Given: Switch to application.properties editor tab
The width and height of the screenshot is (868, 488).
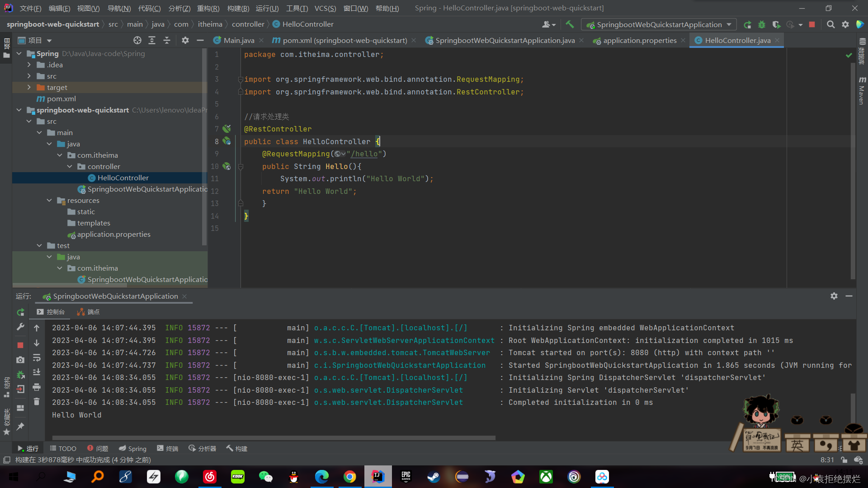Looking at the screenshot, I should [639, 40].
